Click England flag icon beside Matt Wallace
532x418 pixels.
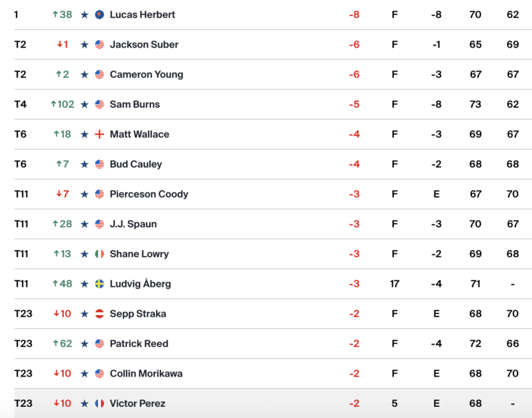[x=99, y=134]
